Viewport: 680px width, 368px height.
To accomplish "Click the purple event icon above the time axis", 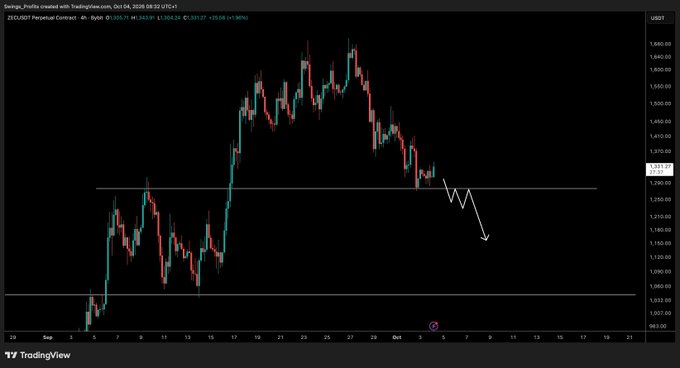I will coord(433,326).
